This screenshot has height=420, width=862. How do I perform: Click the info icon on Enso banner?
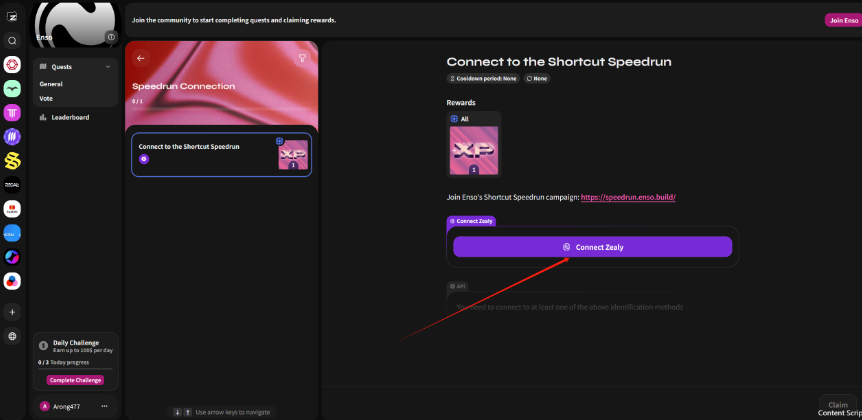pos(112,37)
